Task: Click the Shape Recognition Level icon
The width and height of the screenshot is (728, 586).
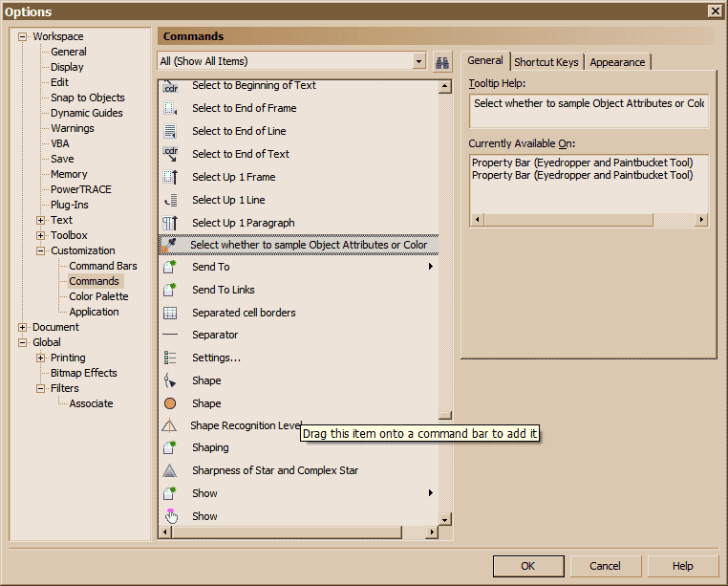Action: (x=169, y=425)
